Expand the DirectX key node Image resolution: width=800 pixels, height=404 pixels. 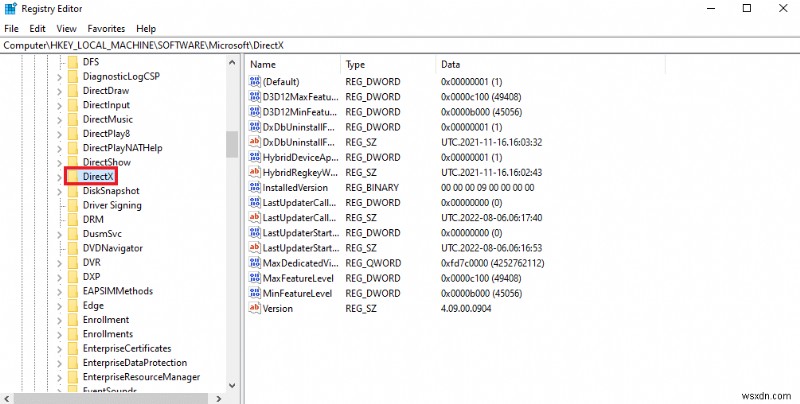click(59, 177)
